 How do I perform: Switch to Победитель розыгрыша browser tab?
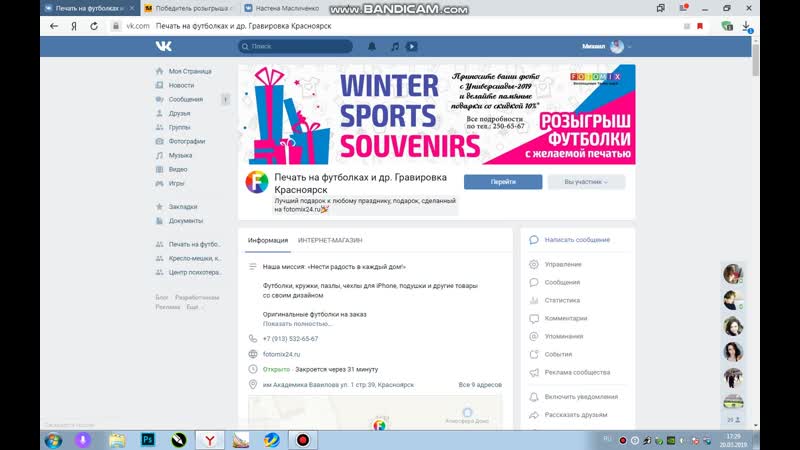(190, 8)
